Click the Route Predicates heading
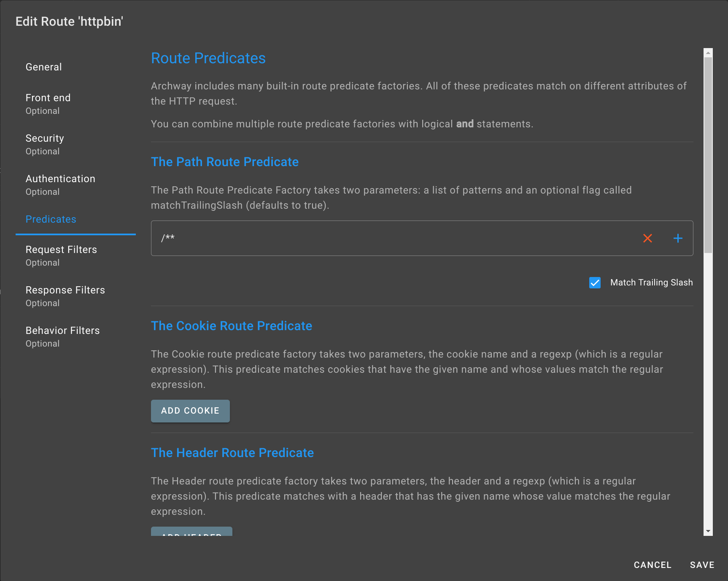This screenshot has width=728, height=581. (208, 58)
